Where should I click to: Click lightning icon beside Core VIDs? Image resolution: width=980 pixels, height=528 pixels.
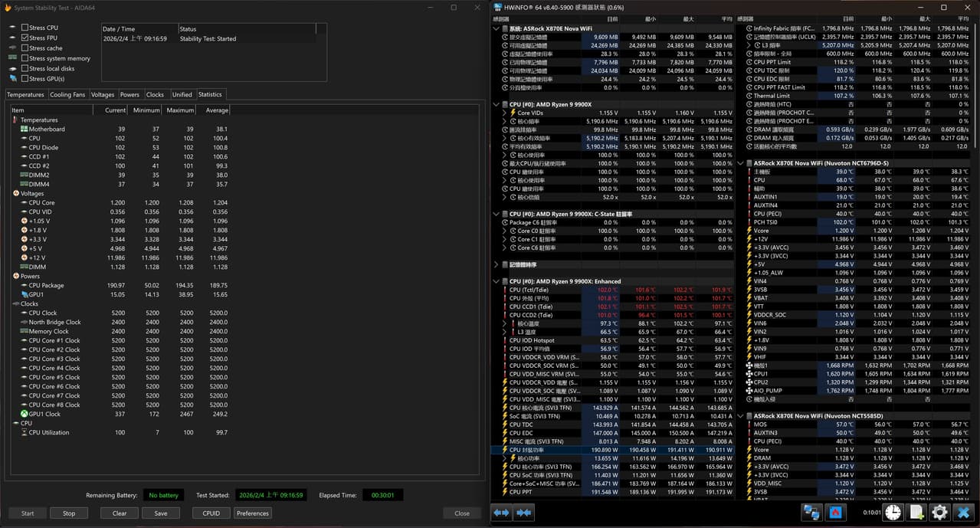tap(513, 113)
